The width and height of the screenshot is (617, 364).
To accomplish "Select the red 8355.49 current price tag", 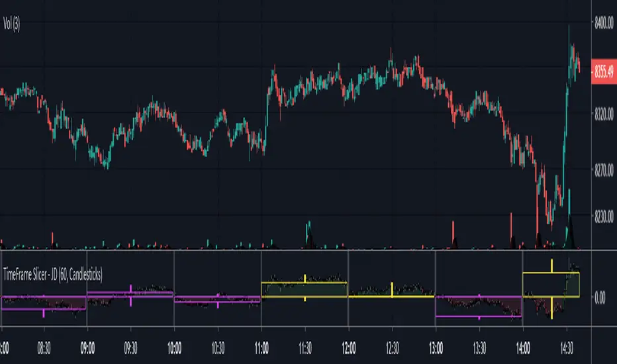I will 604,71.
